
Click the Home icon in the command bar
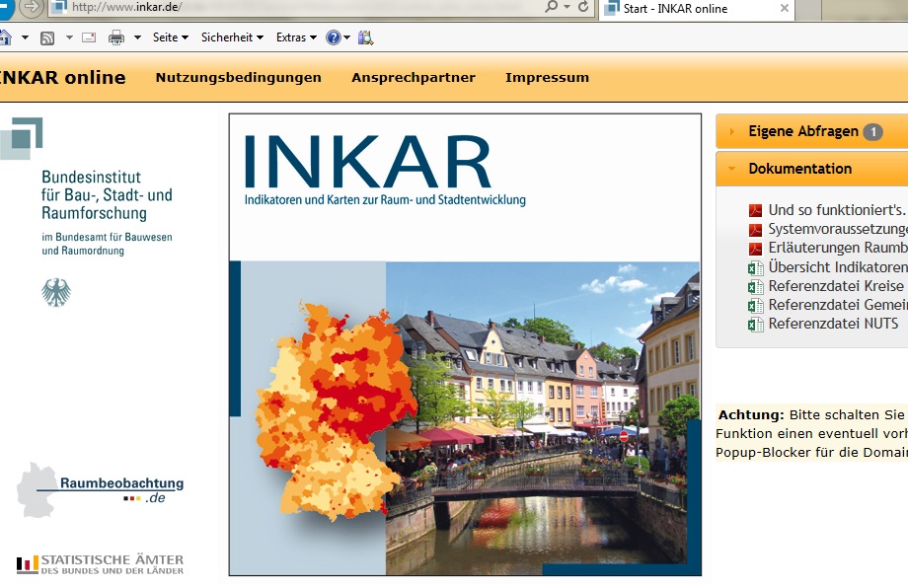pyautogui.click(x=5, y=37)
